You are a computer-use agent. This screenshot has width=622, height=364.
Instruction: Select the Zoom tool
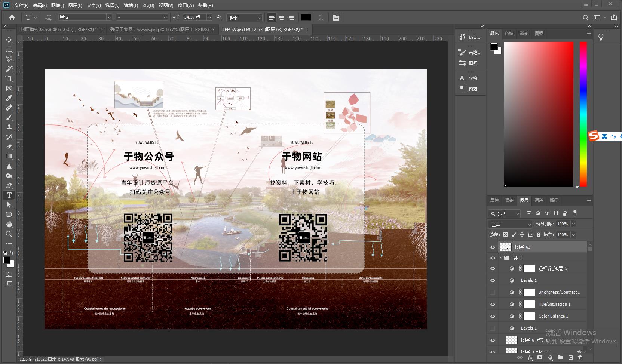(9, 234)
